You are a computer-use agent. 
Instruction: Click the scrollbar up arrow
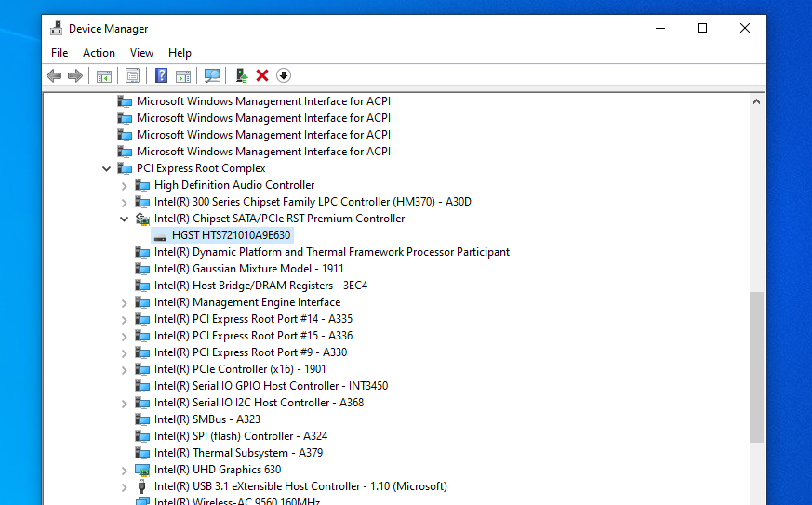(x=756, y=102)
